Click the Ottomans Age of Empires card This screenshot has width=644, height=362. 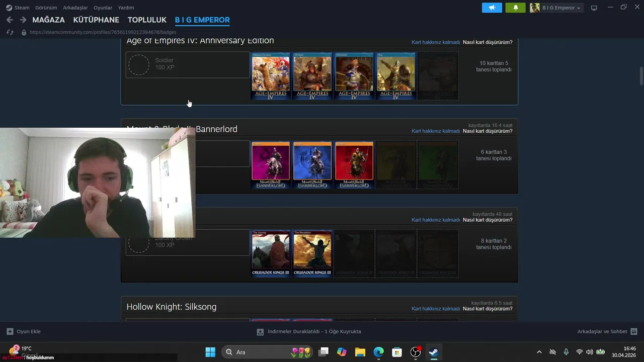[354, 76]
